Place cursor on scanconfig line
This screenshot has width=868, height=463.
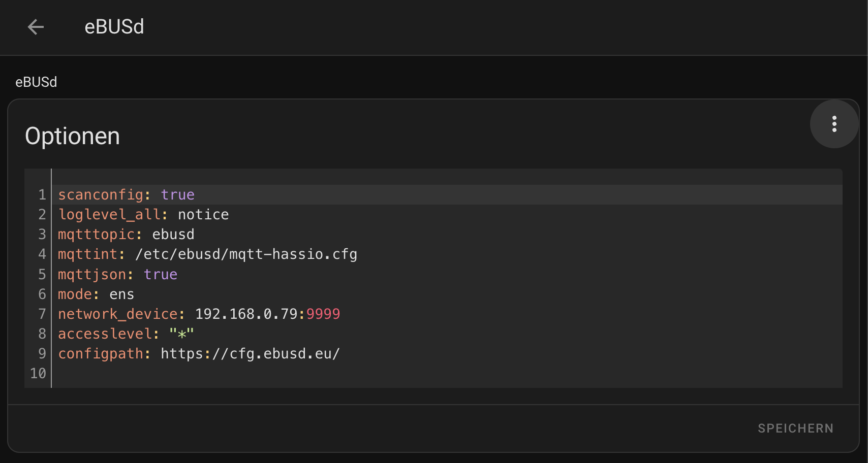point(447,195)
